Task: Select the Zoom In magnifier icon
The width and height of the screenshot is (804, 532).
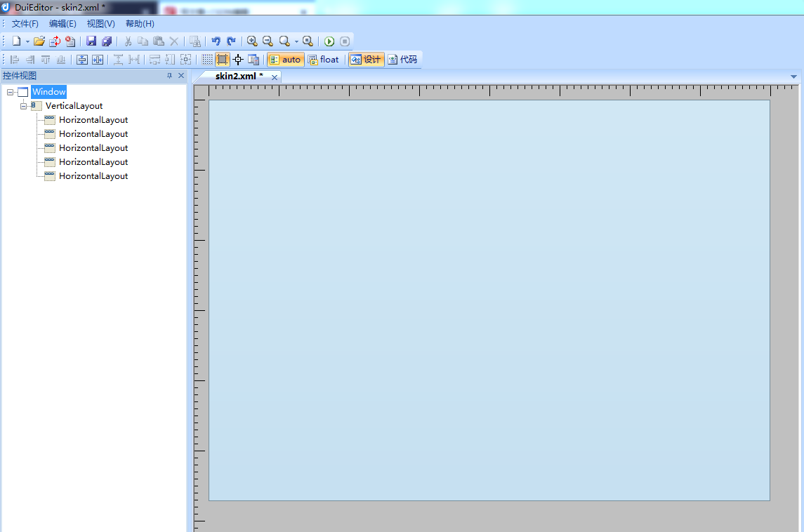Action: click(251, 41)
